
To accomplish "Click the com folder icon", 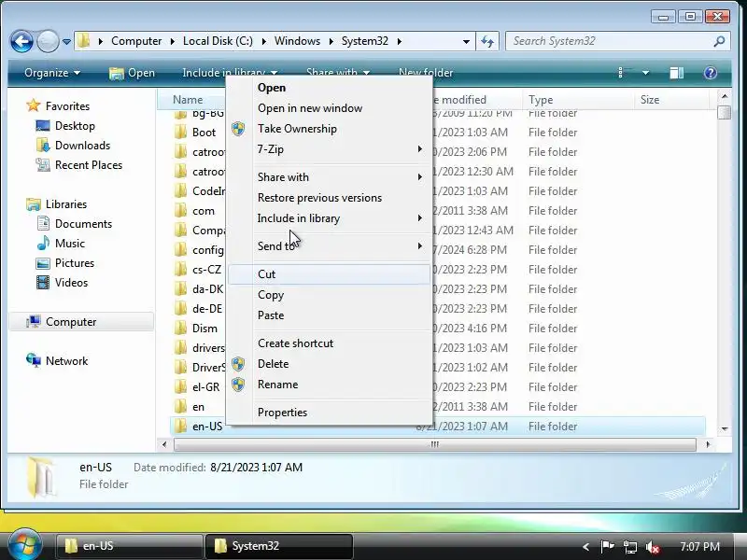I will point(180,211).
